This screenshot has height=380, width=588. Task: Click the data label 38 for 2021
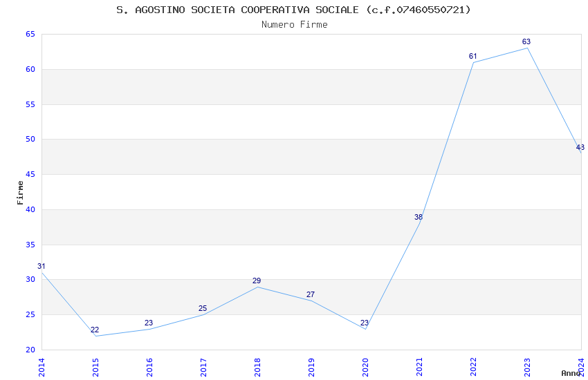click(x=419, y=217)
